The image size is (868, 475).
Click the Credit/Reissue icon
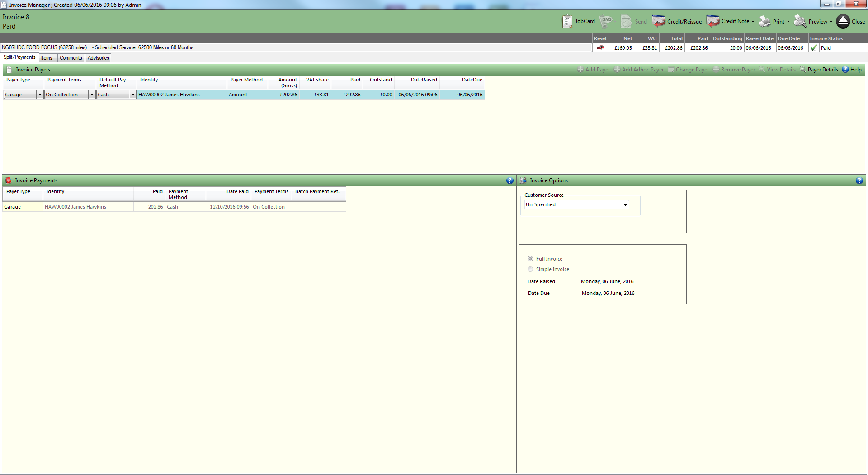click(x=659, y=21)
